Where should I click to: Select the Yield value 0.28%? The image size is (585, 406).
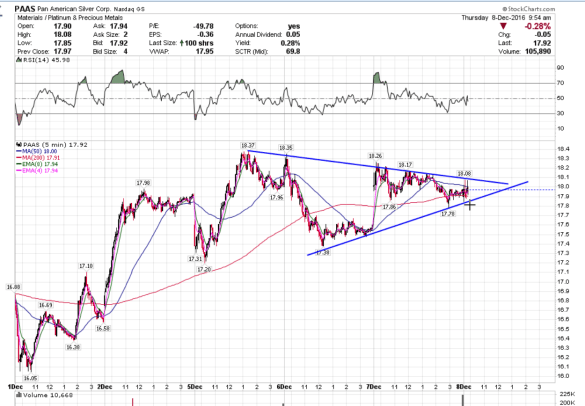[290, 43]
